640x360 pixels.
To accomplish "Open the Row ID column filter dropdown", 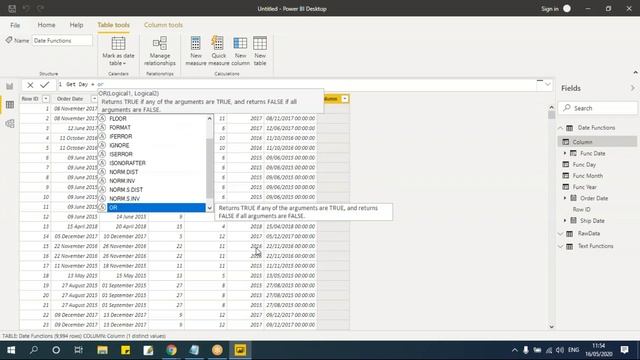I will click(x=46, y=99).
